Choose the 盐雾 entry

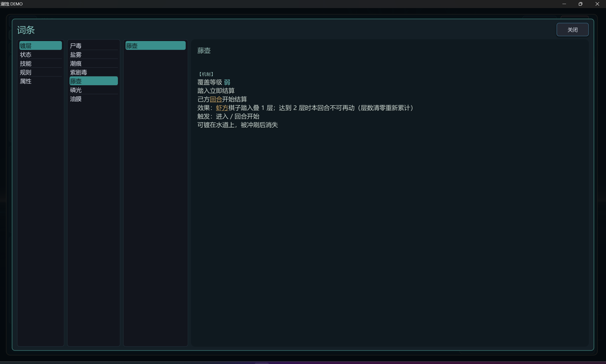click(x=94, y=54)
